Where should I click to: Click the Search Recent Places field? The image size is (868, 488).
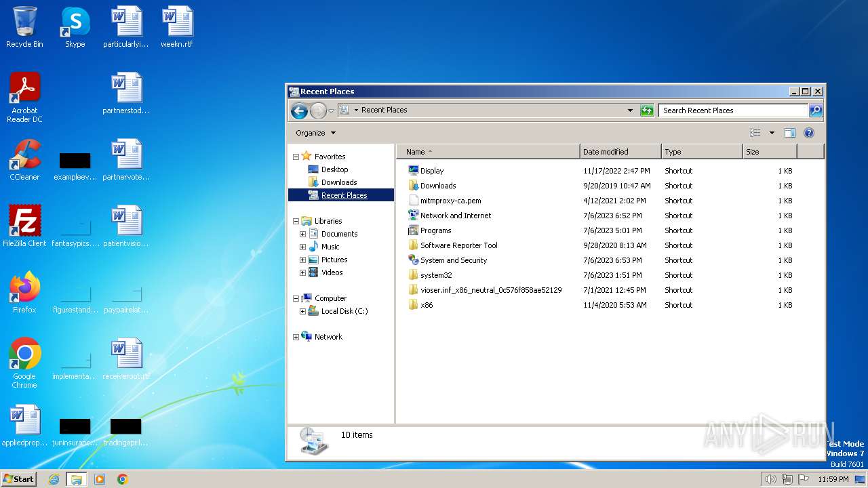point(733,110)
